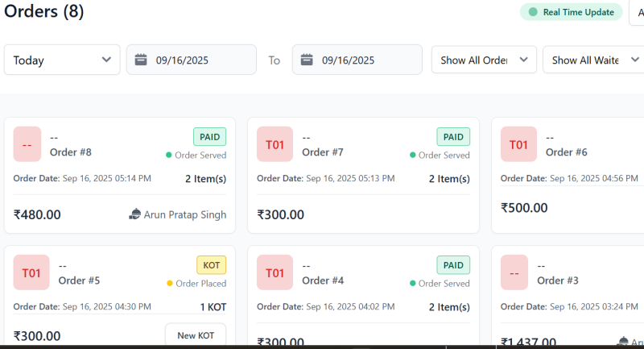The image size is (644, 349).
Task: Open the Today date range dropdown
Action: 62,60
